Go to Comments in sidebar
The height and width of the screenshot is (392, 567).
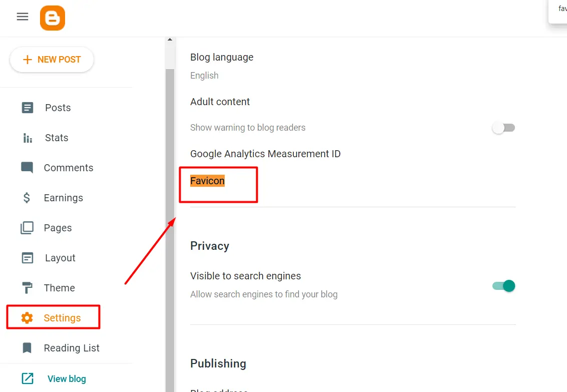coord(69,168)
